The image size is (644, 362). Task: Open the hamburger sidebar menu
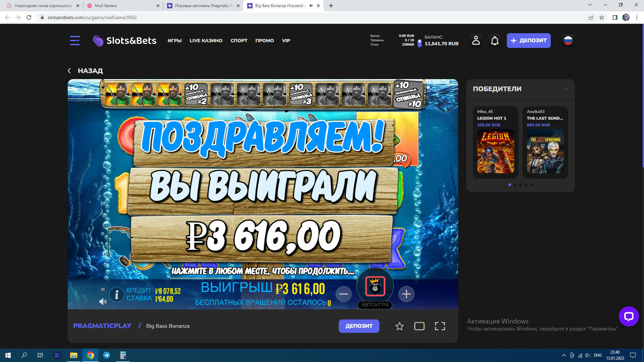tap(75, 41)
